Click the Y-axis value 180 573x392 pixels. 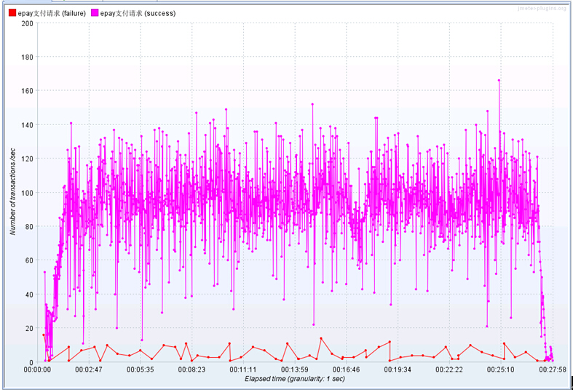28,57
